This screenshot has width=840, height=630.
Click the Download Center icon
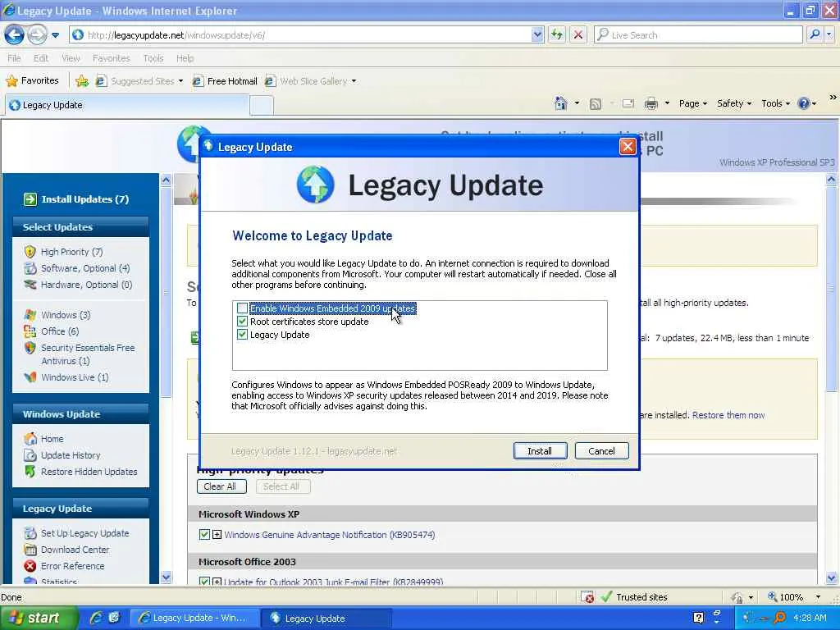(x=30, y=549)
